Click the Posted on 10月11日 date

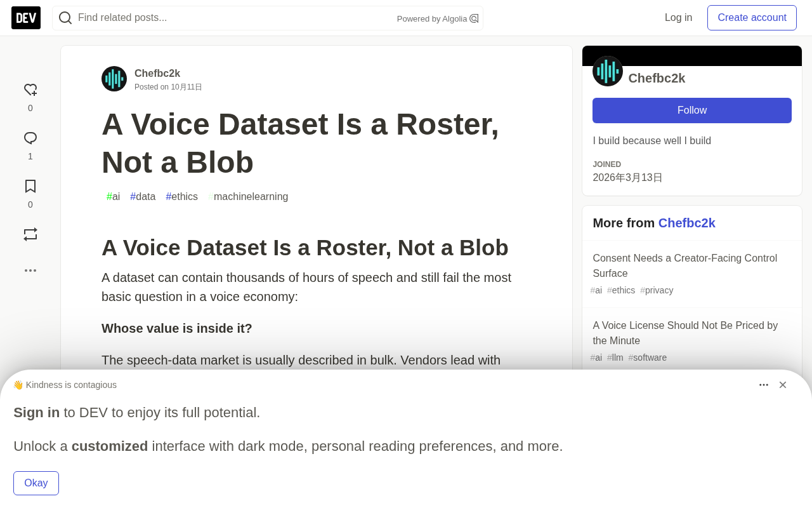(168, 87)
